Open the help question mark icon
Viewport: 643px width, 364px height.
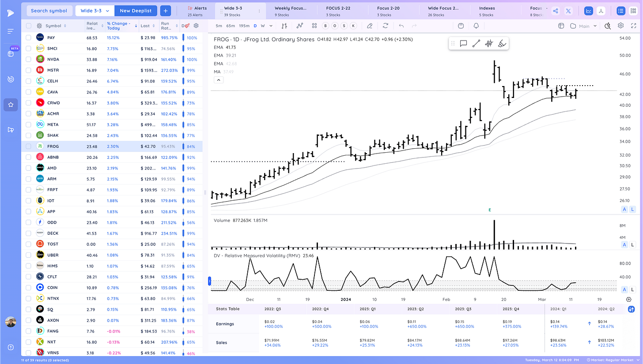pos(11,347)
